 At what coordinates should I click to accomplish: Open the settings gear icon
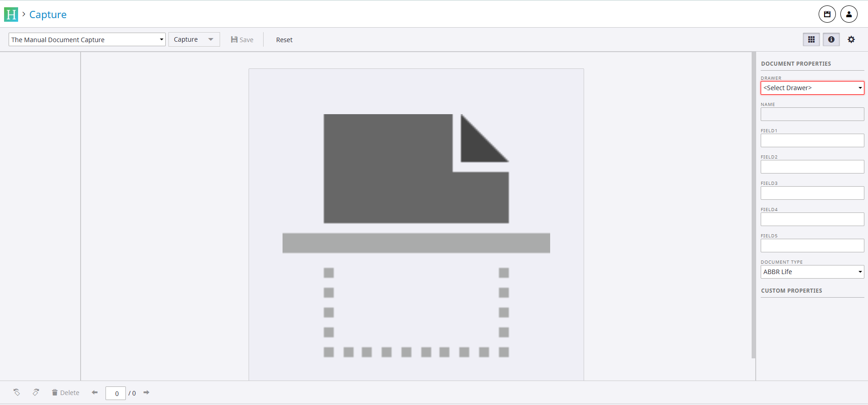point(851,39)
